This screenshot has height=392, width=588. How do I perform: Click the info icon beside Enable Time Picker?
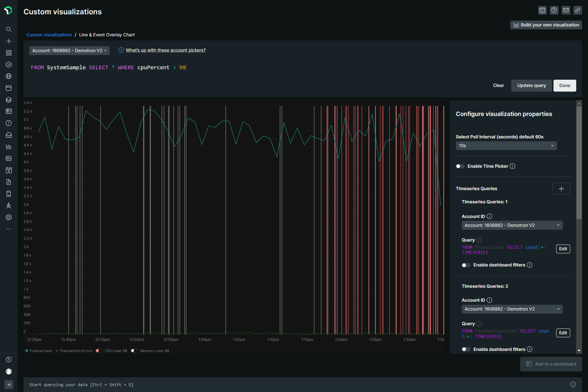pos(513,166)
